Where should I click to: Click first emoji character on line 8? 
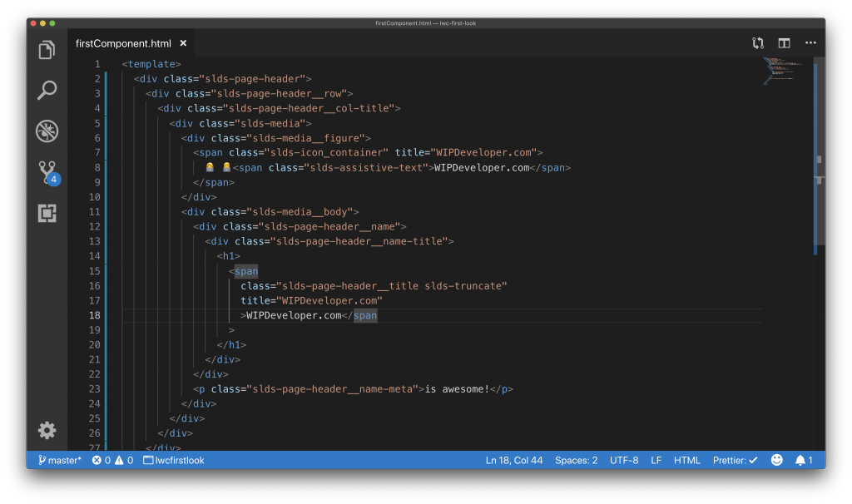point(210,167)
